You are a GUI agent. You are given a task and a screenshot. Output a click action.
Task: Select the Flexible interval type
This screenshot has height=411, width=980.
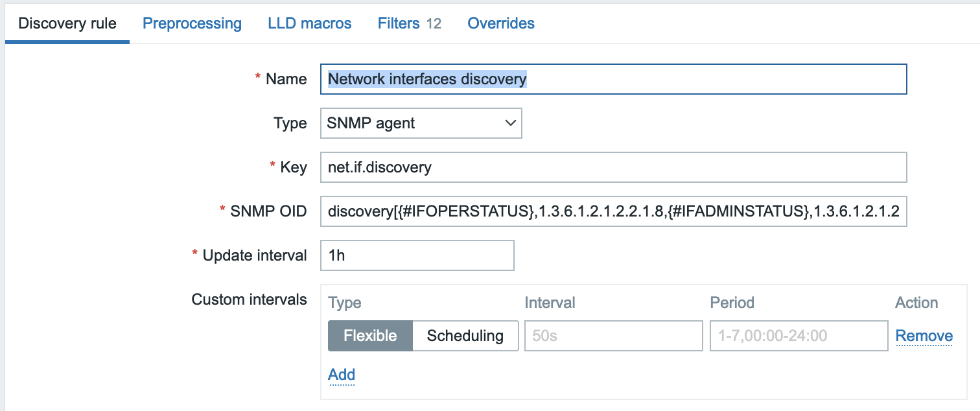[370, 336]
